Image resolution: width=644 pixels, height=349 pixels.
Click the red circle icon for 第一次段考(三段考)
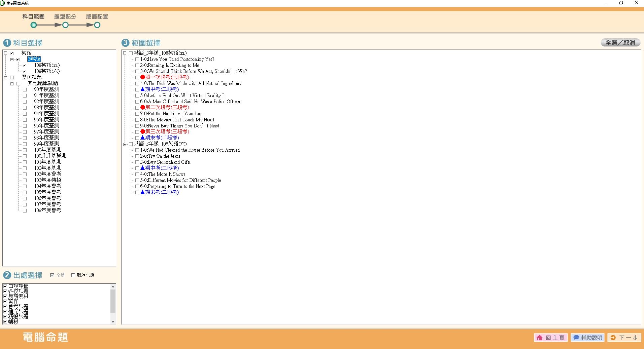143,77
